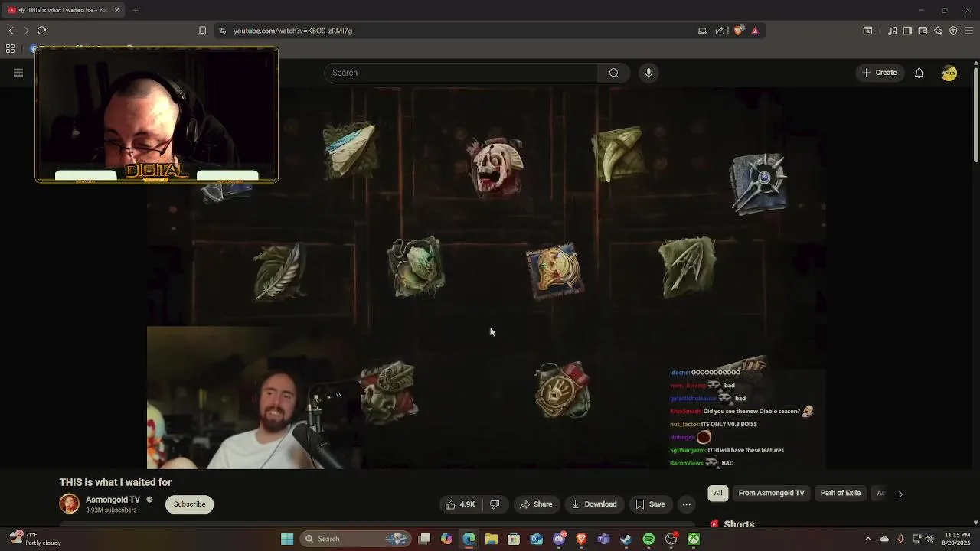Screen dimensions: 980x551
Task: Start voice search with the microphone icon
Action: (x=648, y=73)
